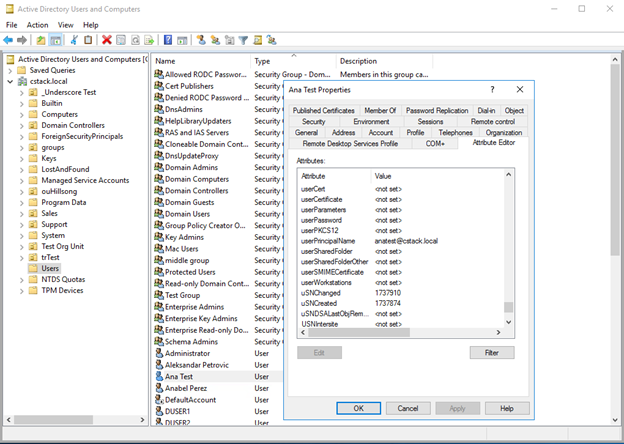Click the group icon beside Domain Admins

(159, 167)
